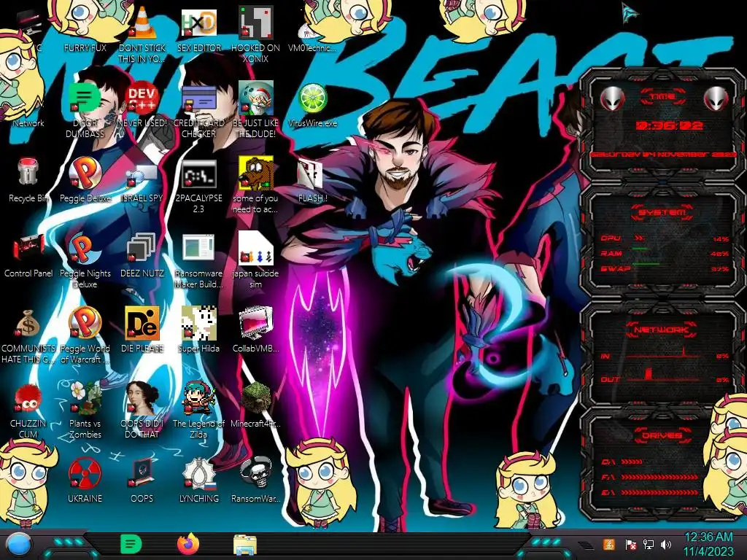
Task: Open the DIE PLEASE De icon
Action: pyautogui.click(x=142, y=323)
